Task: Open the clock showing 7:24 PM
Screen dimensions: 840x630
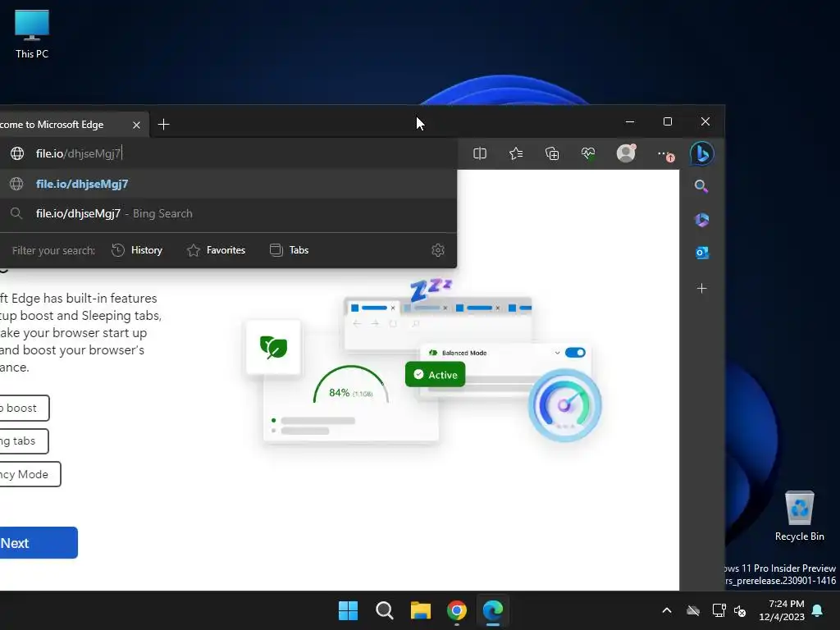Action: [x=782, y=610]
